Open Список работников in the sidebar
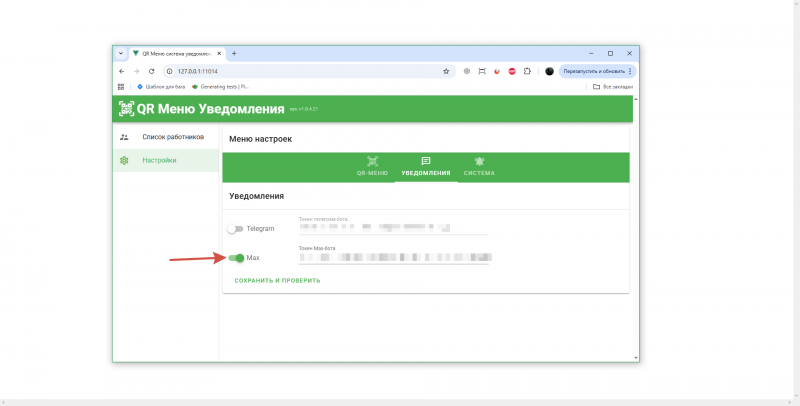The image size is (800, 406). tap(172, 137)
